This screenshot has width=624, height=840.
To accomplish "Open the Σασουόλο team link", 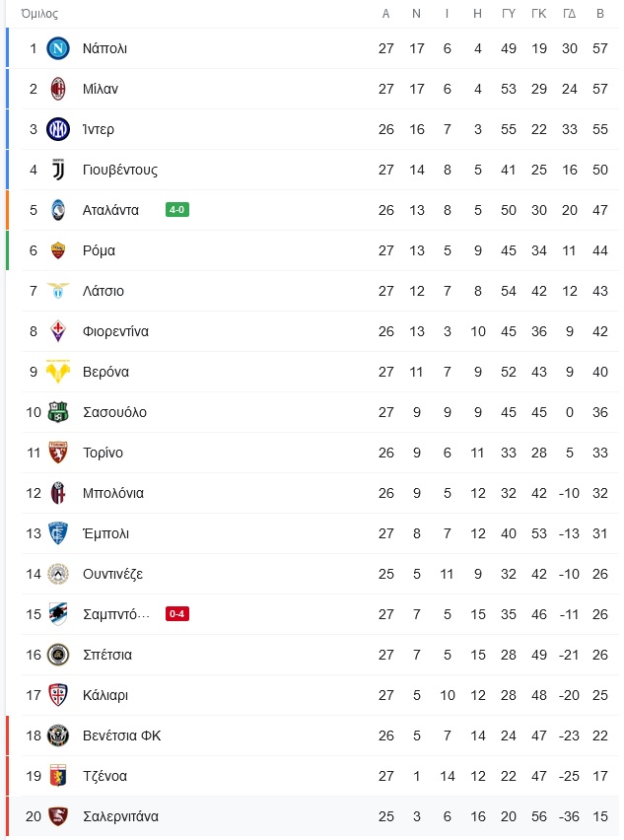I will tap(114, 412).
